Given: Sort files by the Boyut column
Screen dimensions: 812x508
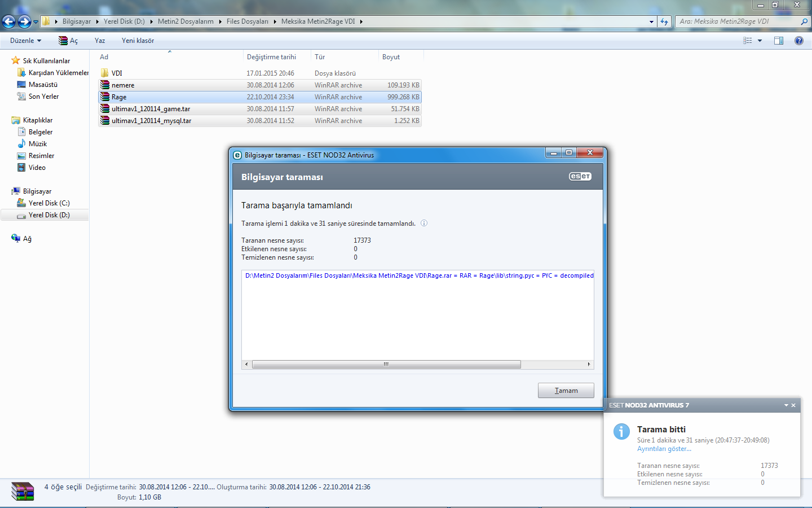Looking at the screenshot, I should (401, 57).
